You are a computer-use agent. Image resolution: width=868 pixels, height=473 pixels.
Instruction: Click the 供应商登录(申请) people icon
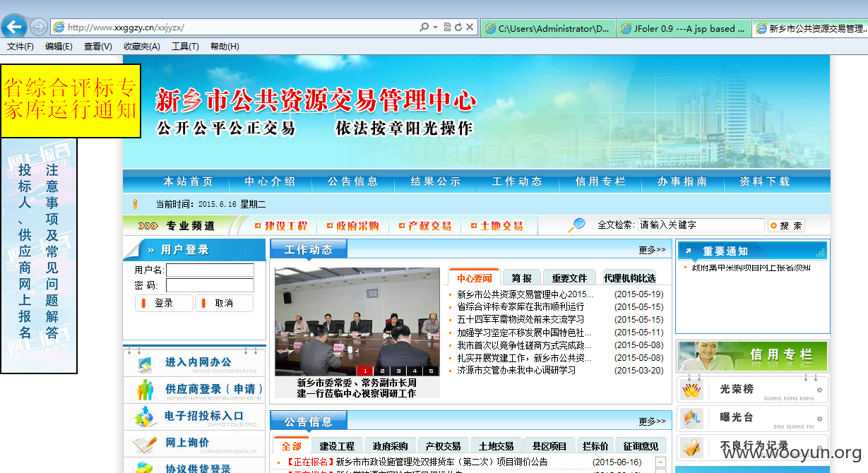(x=145, y=390)
